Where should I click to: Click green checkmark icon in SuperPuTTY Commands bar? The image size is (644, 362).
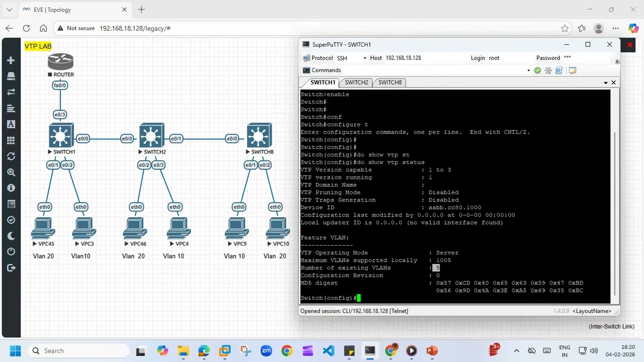(x=537, y=70)
